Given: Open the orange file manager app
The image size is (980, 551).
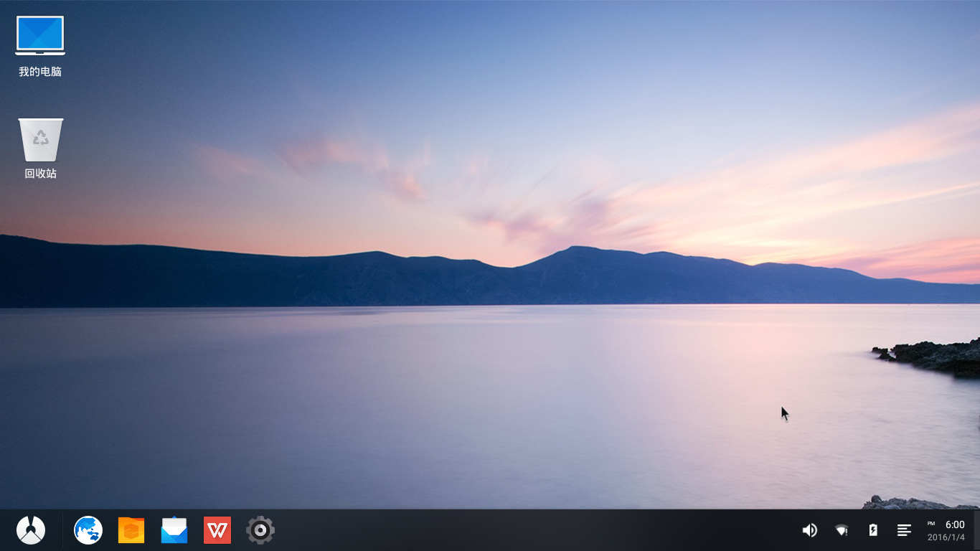Looking at the screenshot, I should point(131,530).
